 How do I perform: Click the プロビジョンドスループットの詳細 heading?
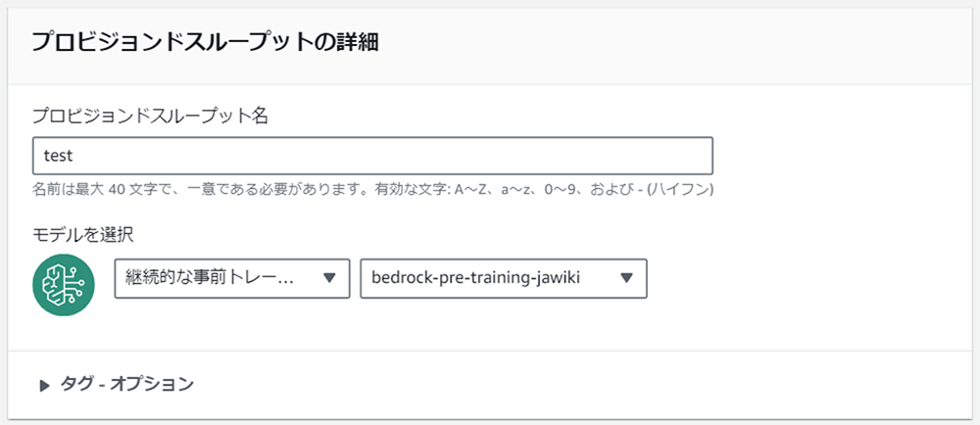tap(205, 42)
